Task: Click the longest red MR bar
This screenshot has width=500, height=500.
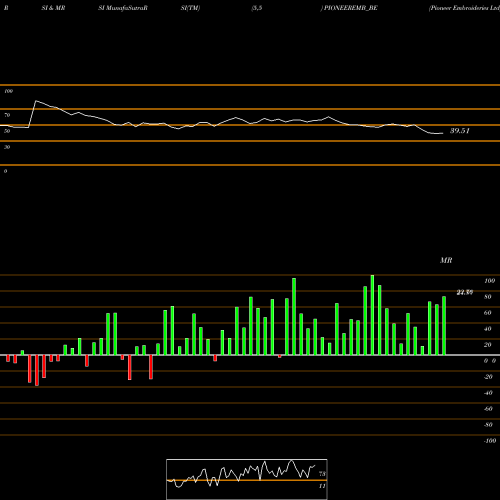Action: [x=37, y=370]
